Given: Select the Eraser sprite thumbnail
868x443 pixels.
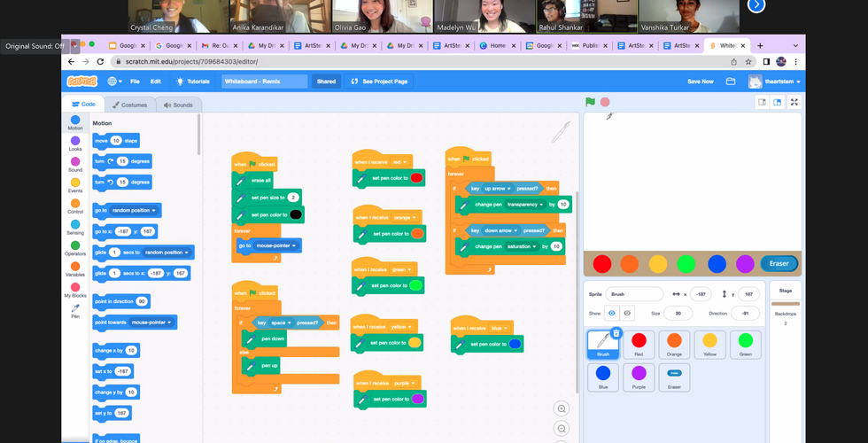Looking at the screenshot, I should 674,377.
